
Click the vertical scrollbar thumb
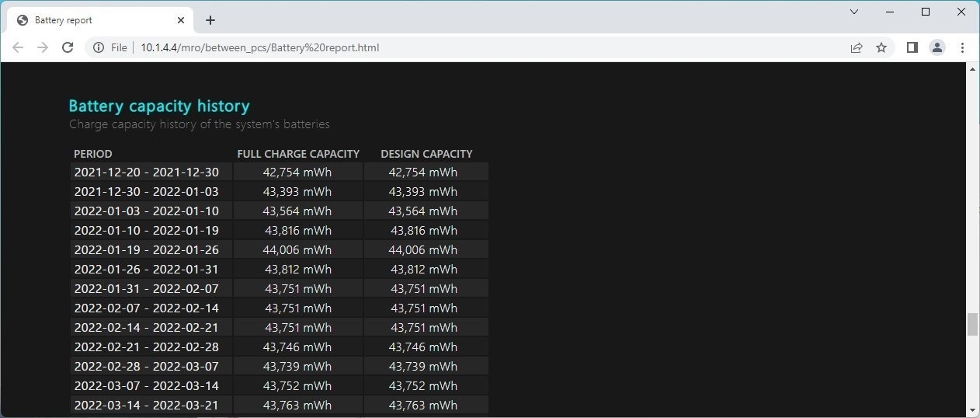tap(972, 324)
